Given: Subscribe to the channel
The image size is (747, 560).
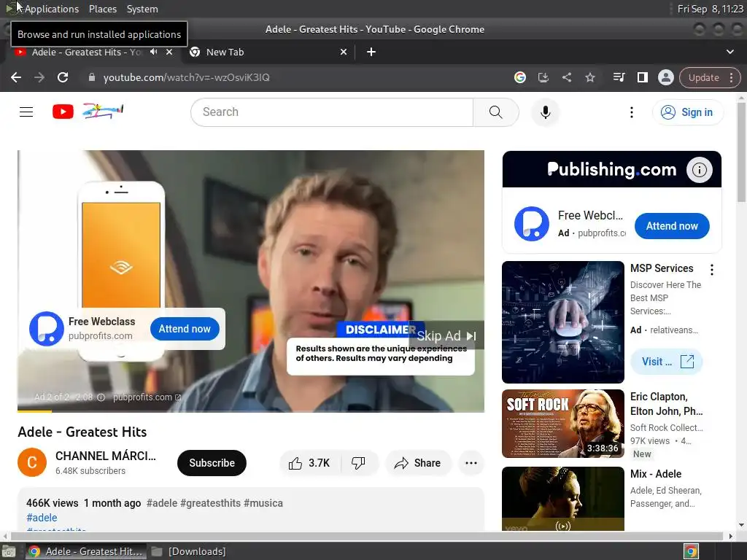Looking at the screenshot, I should click(212, 463).
